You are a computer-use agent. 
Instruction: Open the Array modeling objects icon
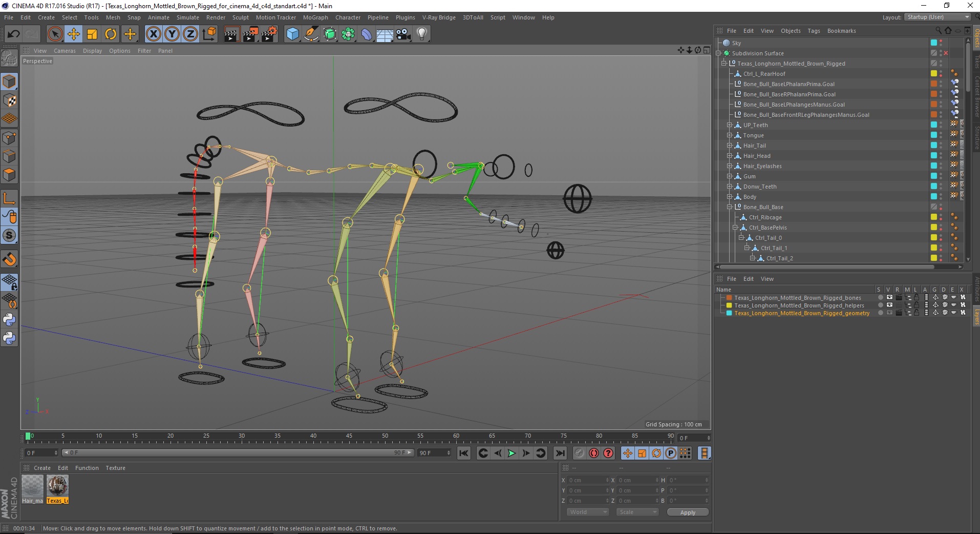click(348, 34)
